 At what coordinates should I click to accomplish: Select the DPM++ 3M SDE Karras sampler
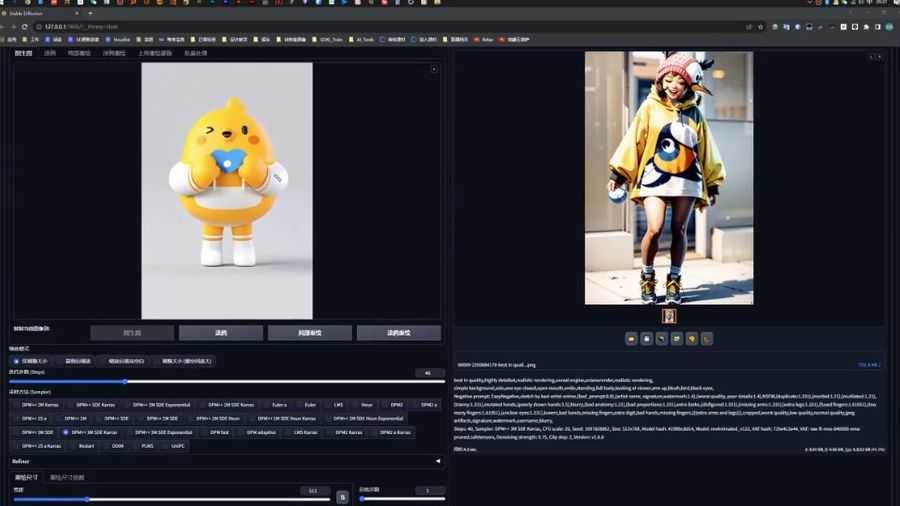[90, 432]
